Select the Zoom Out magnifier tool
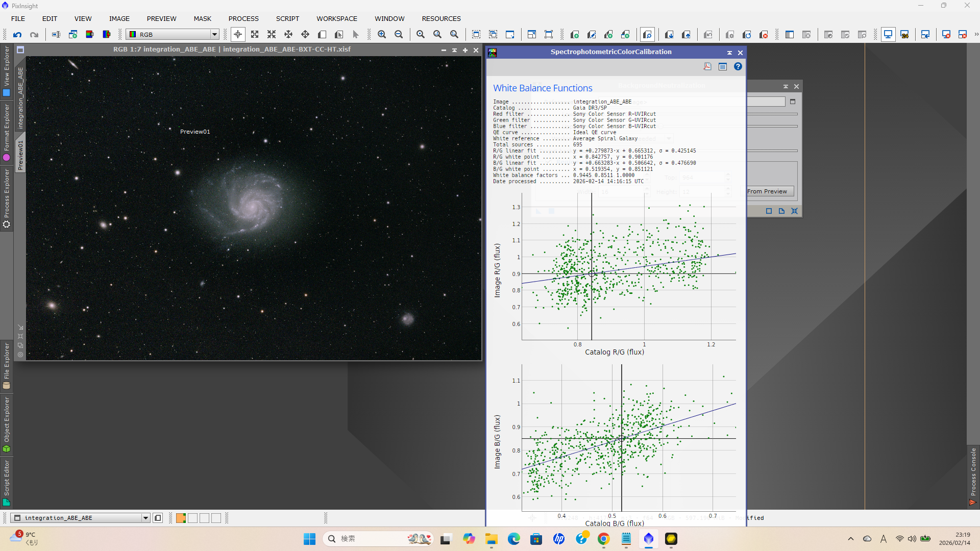The height and width of the screenshot is (551, 980). coord(399,35)
